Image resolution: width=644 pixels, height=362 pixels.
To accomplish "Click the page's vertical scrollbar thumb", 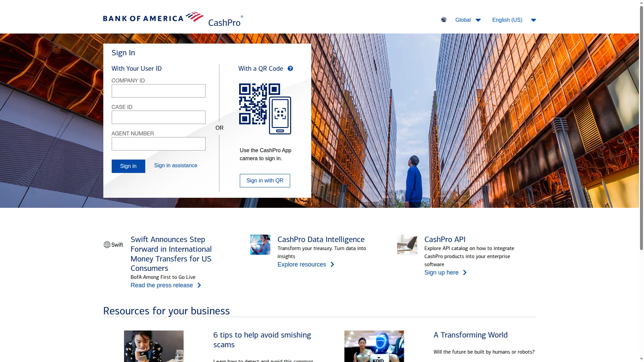I will [641, 128].
